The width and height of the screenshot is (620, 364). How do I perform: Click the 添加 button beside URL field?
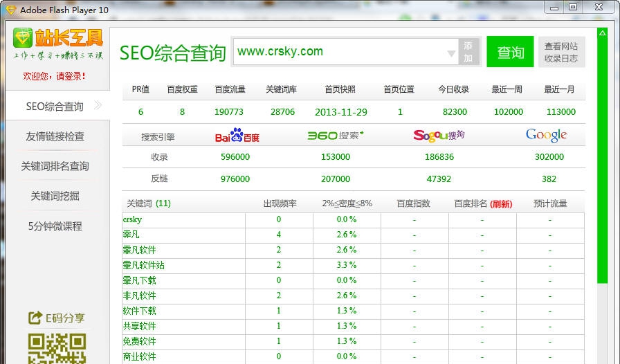[x=468, y=52]
